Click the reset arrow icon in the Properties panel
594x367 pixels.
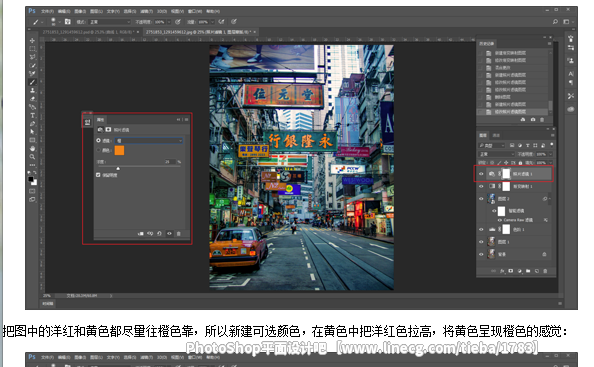[159, 234]
